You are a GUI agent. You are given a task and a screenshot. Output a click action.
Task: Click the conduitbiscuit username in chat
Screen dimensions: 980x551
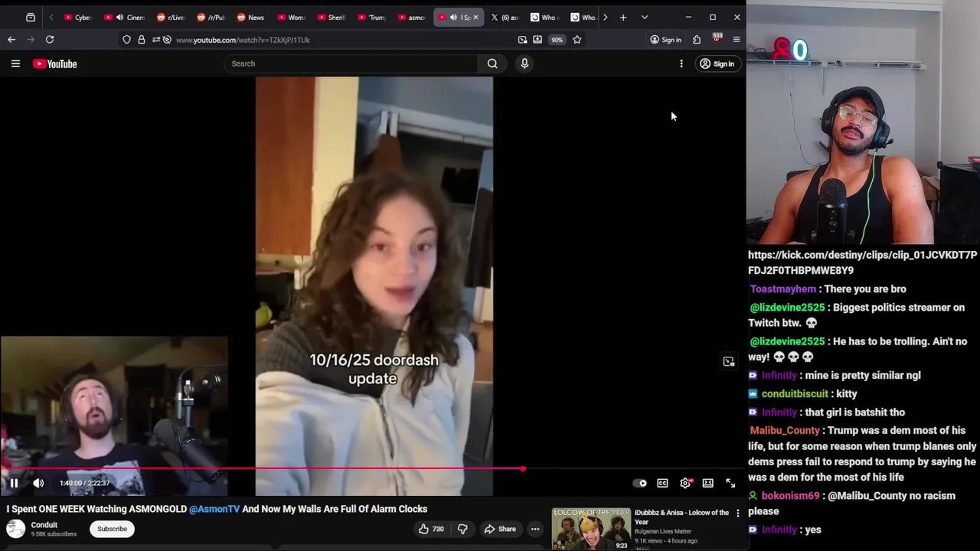tap(795, 394)
